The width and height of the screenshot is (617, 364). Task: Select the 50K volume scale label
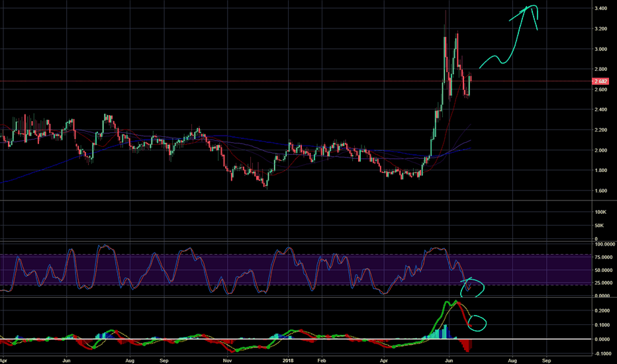[599, 226]
